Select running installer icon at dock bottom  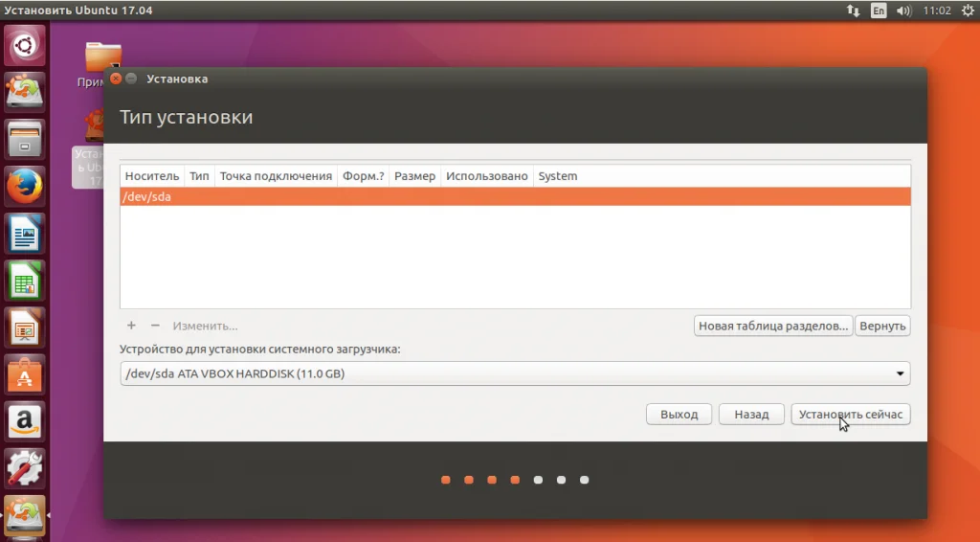point(24,516)
